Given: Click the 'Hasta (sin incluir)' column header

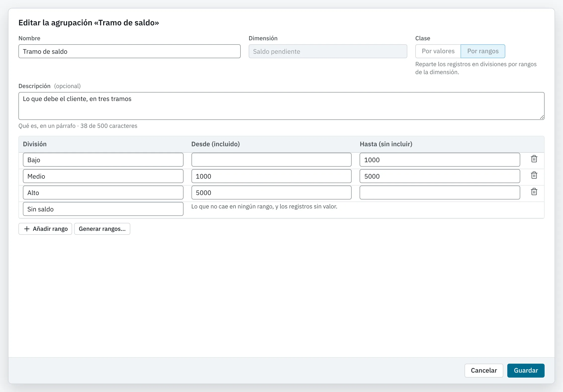Looking at the screenshot, I should click(386, 144).
